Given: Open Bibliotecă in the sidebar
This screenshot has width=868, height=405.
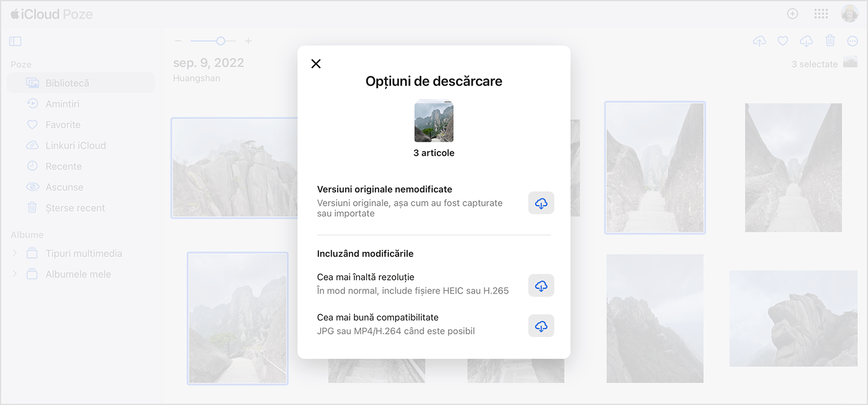Looking at the screenshot, I should [x=81, y=83].
